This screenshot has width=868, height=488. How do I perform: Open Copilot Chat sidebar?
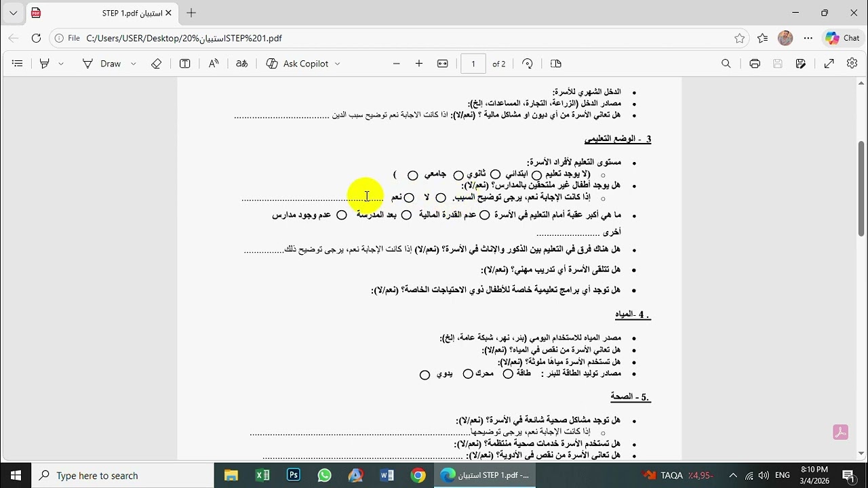coord(842,39)
